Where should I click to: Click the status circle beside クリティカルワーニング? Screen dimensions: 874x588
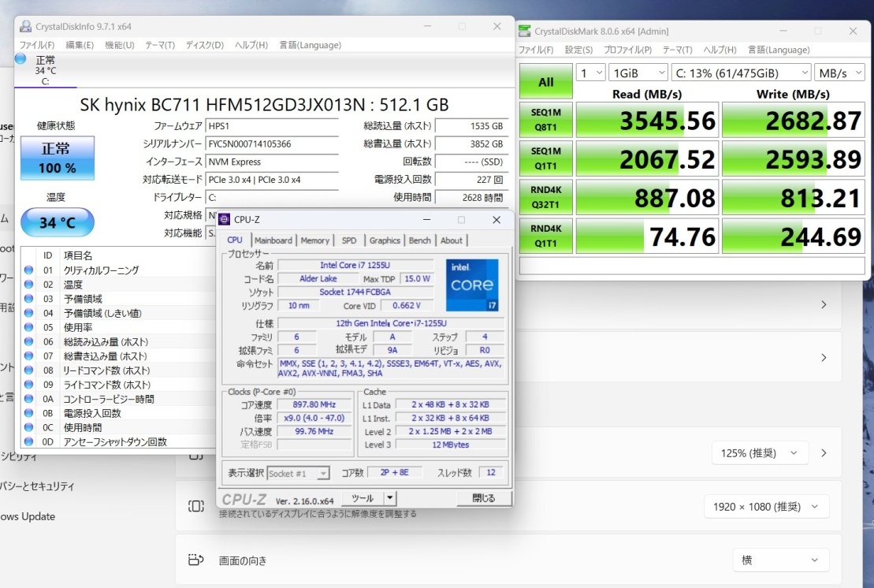click(x=29, y=270)
